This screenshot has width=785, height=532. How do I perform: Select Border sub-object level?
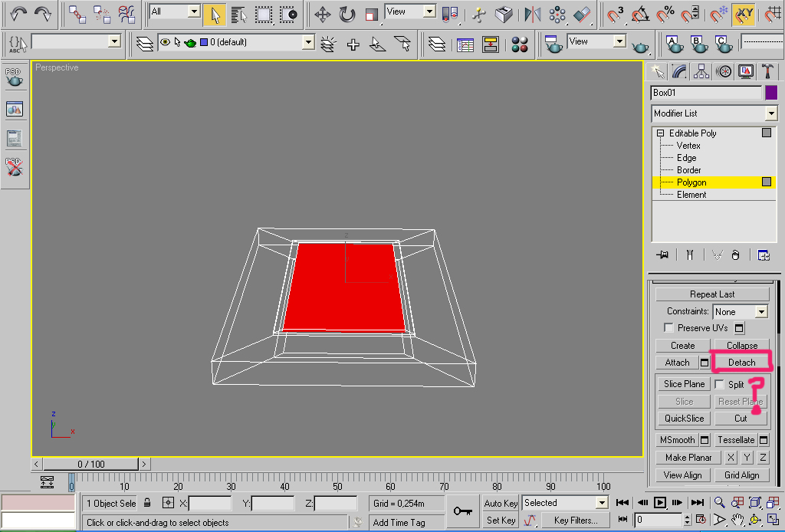pos(689,170)
